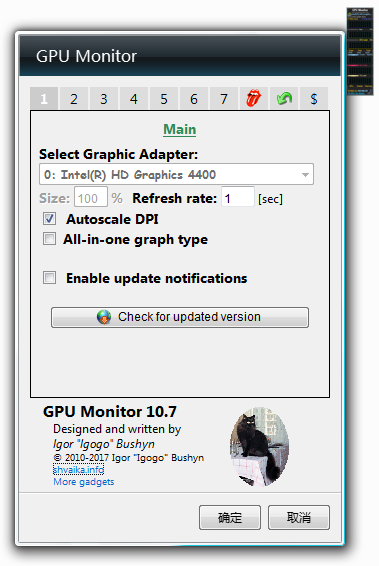Switch to settings tab 6
This screenshot has height=566, width=379.
click(x=193, y=98)
